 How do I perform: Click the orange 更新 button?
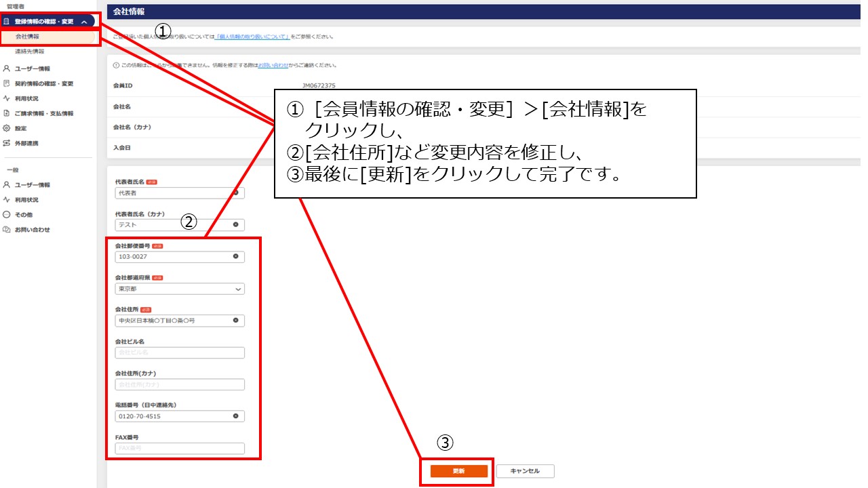tap(459, 471)
